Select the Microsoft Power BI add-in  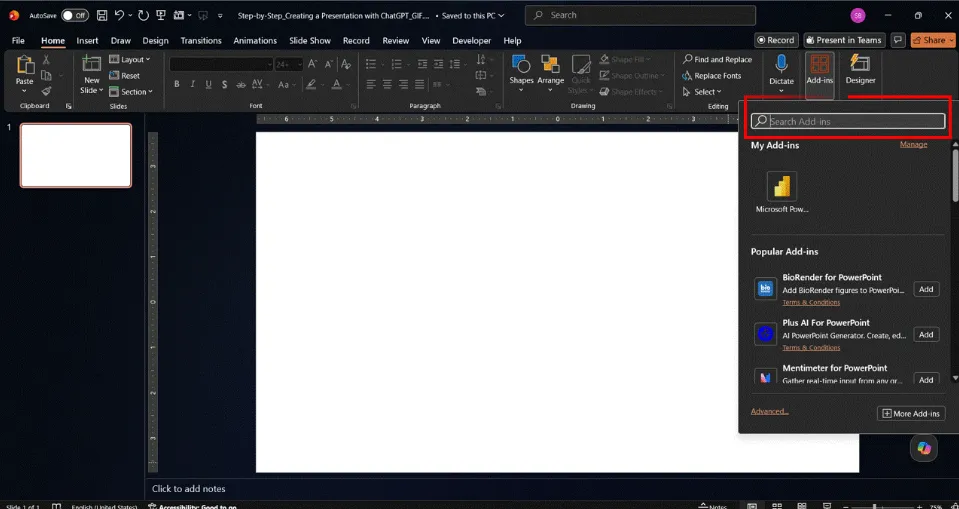click(x=782, y=193)
